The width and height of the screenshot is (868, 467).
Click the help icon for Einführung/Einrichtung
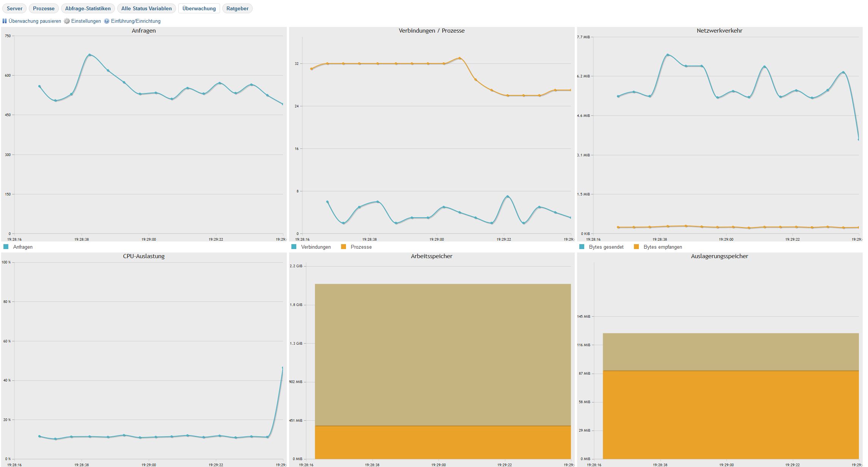pyautogui.click(x=107, y=21)
